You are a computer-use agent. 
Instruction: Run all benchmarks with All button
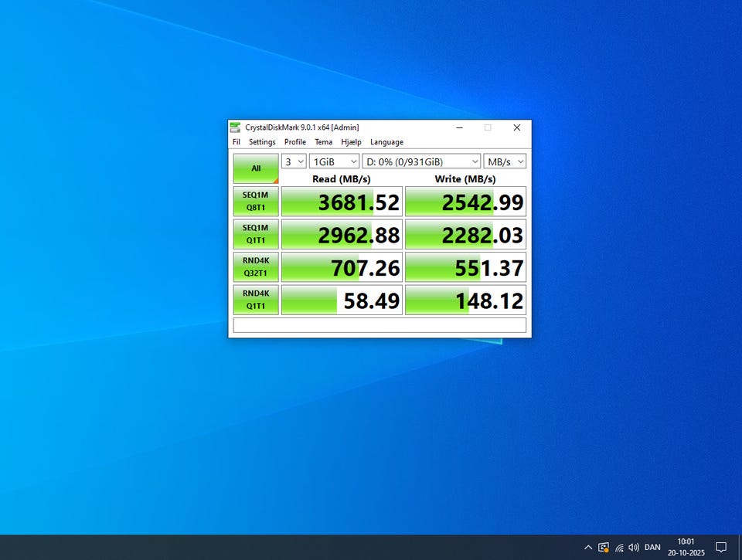point(256,168)
